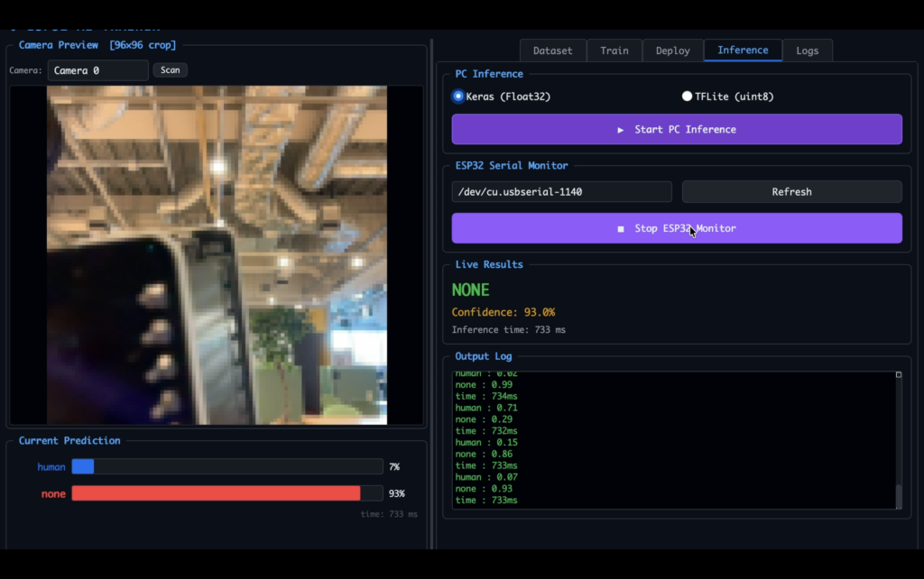Click the 7% human percentage value

pos(394,466)
